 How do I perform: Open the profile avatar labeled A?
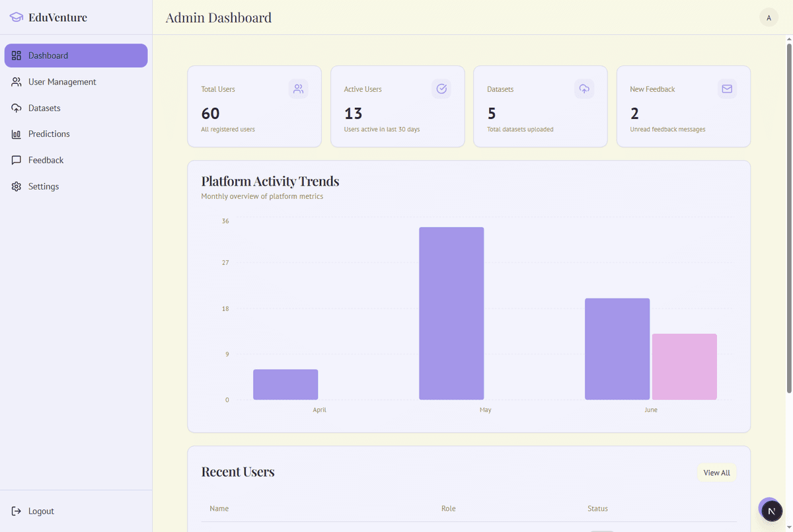click(x=769, y=18)
